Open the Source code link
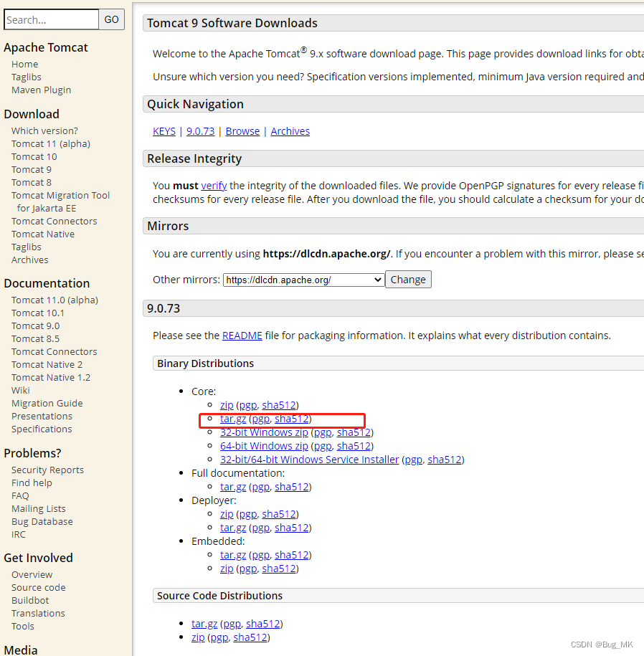 tap(39, 588)
